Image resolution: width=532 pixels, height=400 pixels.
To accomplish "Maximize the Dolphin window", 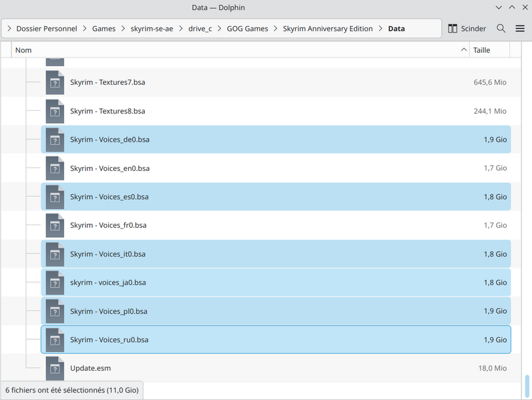I will coord(512,7).
